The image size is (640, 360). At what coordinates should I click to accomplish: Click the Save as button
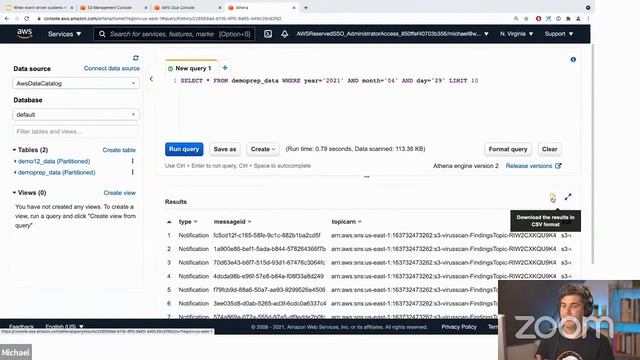point(225,149)
